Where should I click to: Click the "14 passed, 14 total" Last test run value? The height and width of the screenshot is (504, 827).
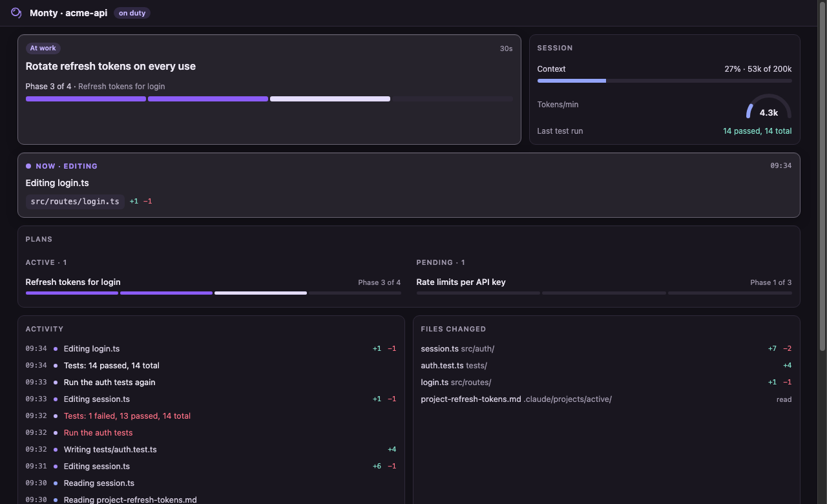(x=757, y=131)
